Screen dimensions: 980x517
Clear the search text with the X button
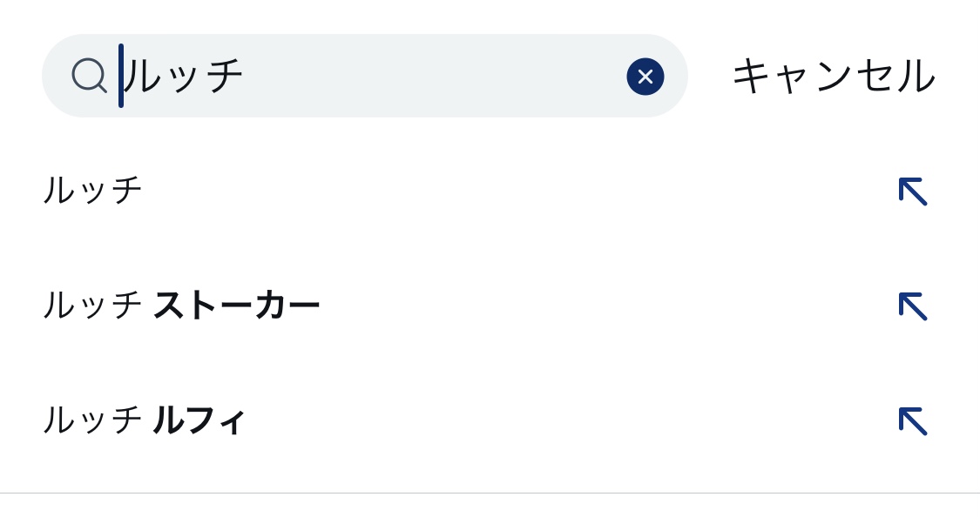click(x=645, y=77)
